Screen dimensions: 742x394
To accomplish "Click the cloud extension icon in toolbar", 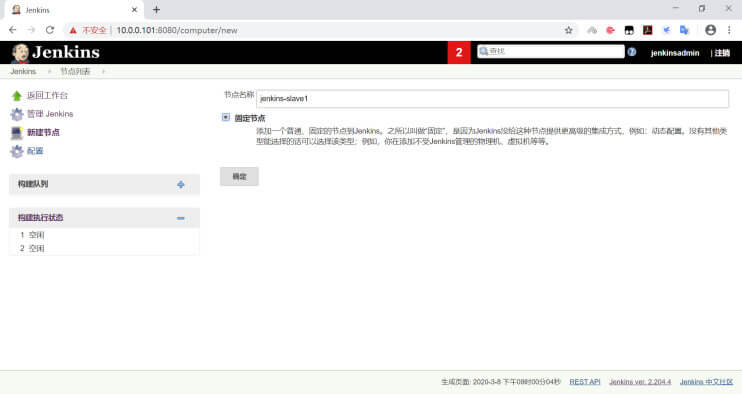I will (x=592, y=30).
